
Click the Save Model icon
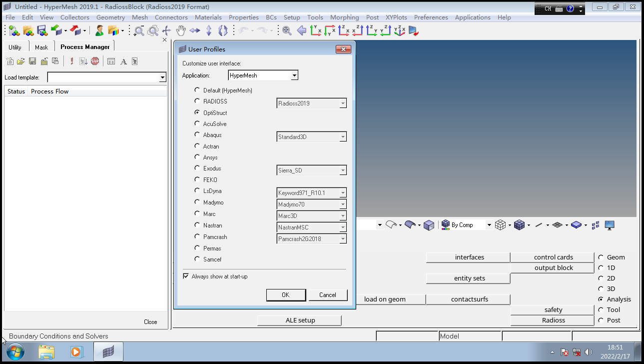(x=42, y=30)
